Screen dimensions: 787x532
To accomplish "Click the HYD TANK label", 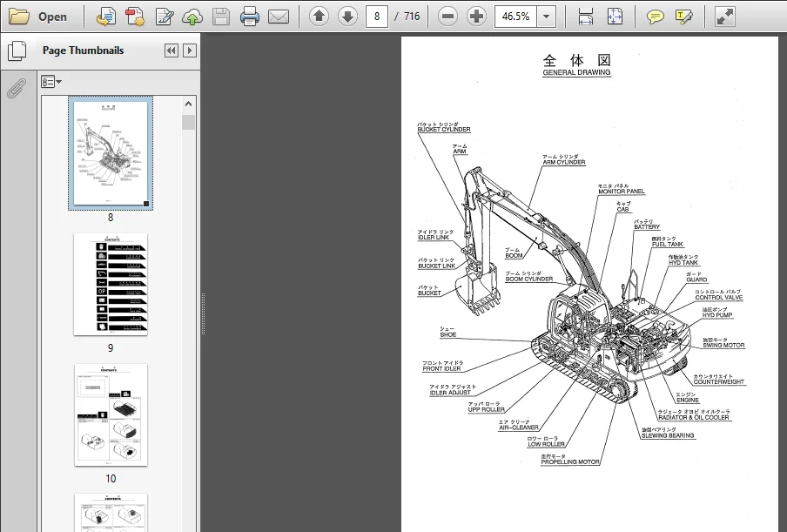I will click(683, 262).
